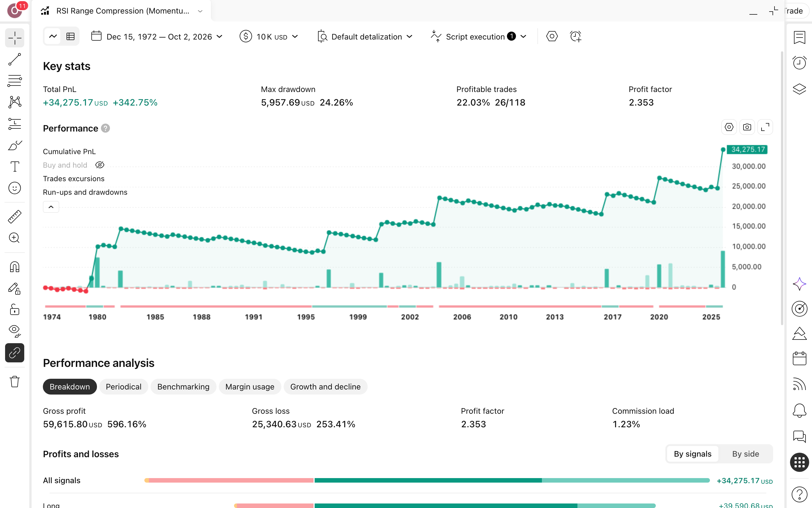Image resolution: width=812 pixels, height=508 pixels.
Task: Collapse the performance chart legend
Action: (51, 207)
